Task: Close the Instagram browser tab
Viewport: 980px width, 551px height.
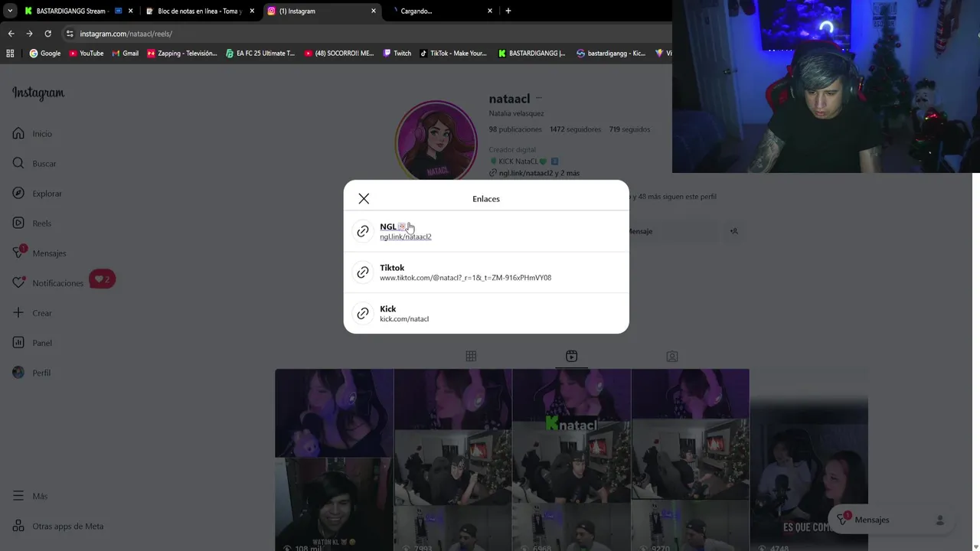Action: [x=374, y=11]
